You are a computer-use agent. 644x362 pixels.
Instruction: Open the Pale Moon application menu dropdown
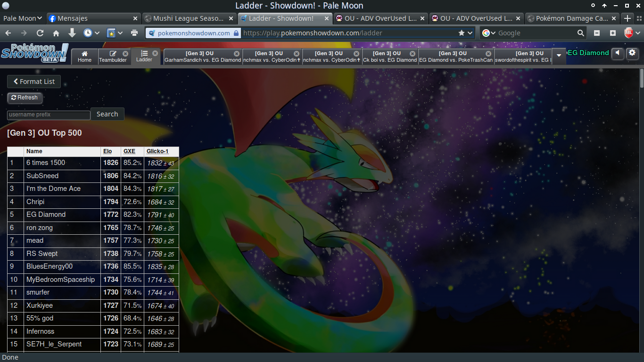coord(23,18)
